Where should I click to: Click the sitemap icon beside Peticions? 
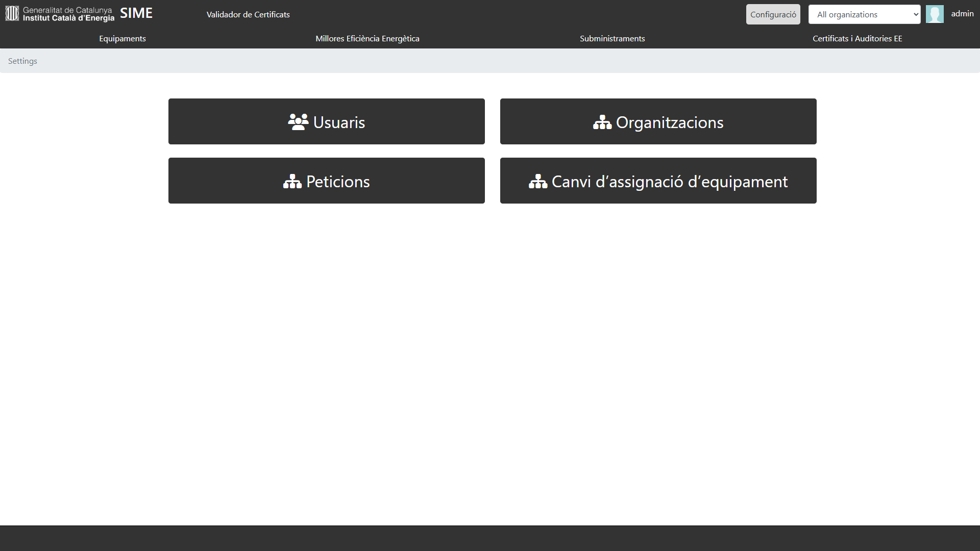coord(292,182)
